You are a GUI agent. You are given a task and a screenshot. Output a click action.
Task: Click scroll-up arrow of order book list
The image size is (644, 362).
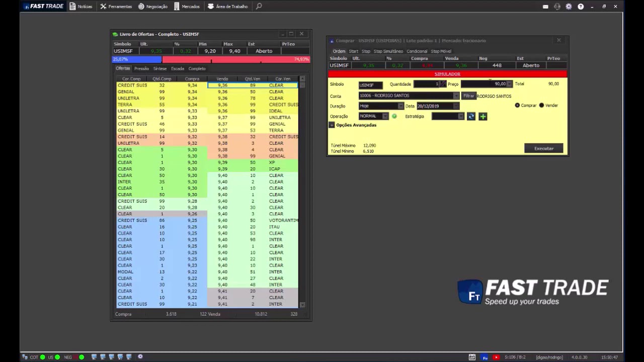pos(302,79)
